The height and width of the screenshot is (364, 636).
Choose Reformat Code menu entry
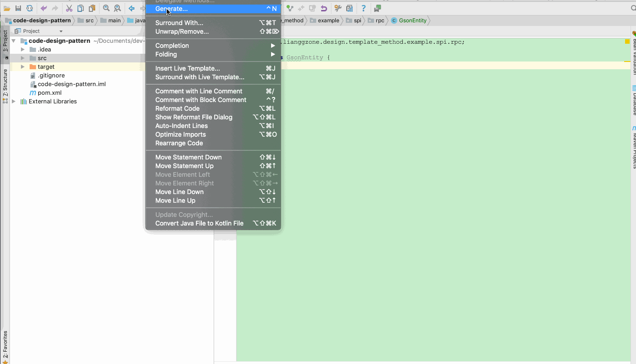pyautogui.click(x=177, y=108)
